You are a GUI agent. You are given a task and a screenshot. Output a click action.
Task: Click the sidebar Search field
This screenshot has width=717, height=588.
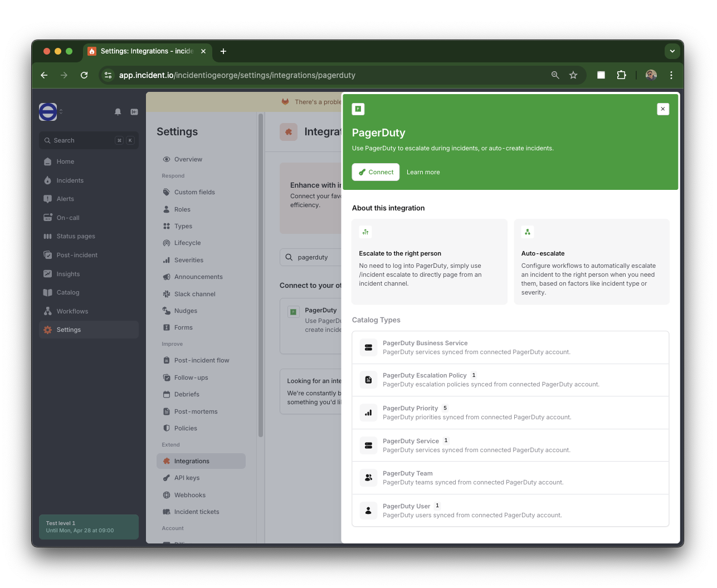click(x=89, y=140)
